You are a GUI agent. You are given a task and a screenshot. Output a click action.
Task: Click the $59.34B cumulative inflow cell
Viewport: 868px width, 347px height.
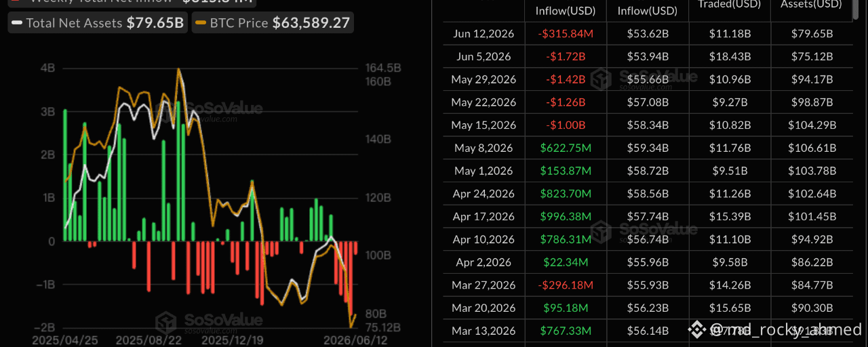pyautogui.click(x=647, y=148)
